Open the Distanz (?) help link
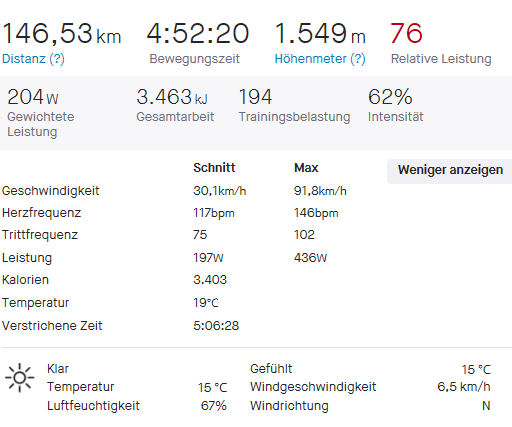The image size is (512, 427). (33, 59)
